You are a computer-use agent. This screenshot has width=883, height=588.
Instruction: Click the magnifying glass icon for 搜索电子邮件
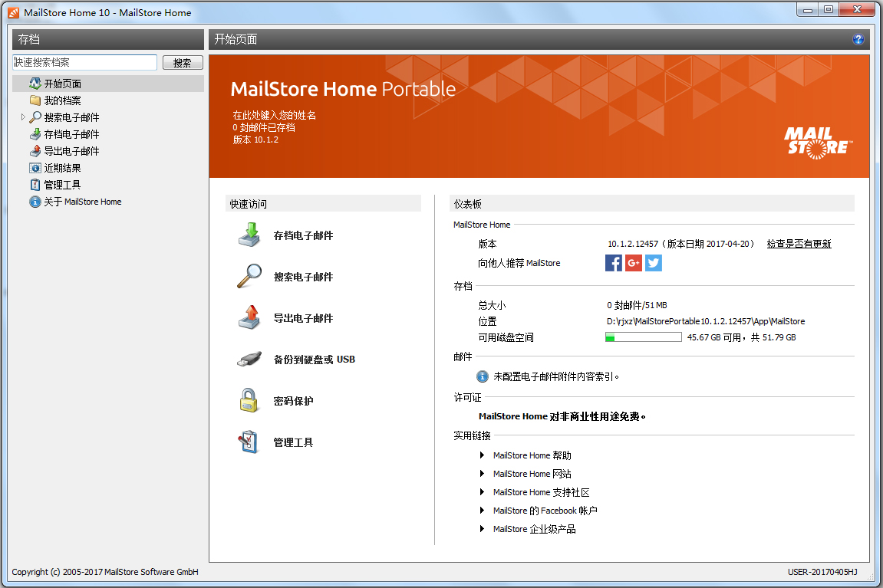pos(249,277)
